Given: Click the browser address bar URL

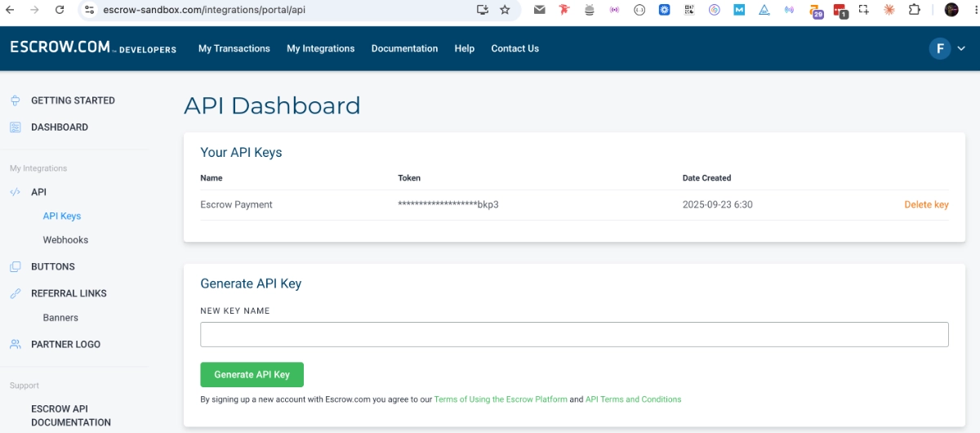Looking at the screenshot, I should pos(204,10).
